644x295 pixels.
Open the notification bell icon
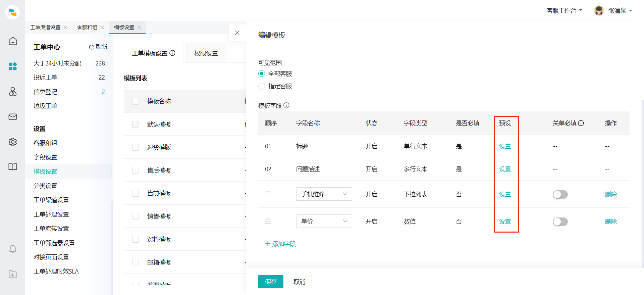tap(13, 249)
